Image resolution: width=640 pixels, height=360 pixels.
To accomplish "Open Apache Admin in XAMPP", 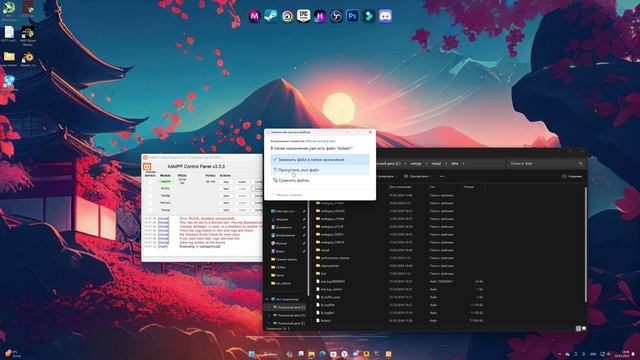I will pyautogui.click(x=242, y=182).
